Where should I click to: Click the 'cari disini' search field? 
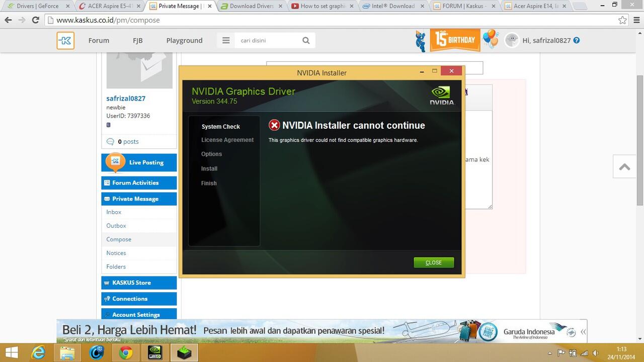pyautogui.click(x=268, y=41)
